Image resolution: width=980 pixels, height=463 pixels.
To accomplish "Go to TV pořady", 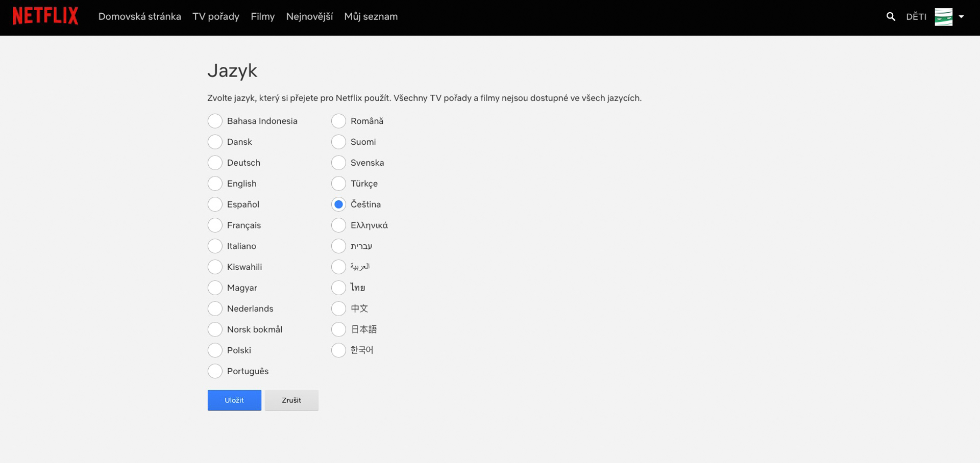I will pyautogui.click(x=216, y=16).
